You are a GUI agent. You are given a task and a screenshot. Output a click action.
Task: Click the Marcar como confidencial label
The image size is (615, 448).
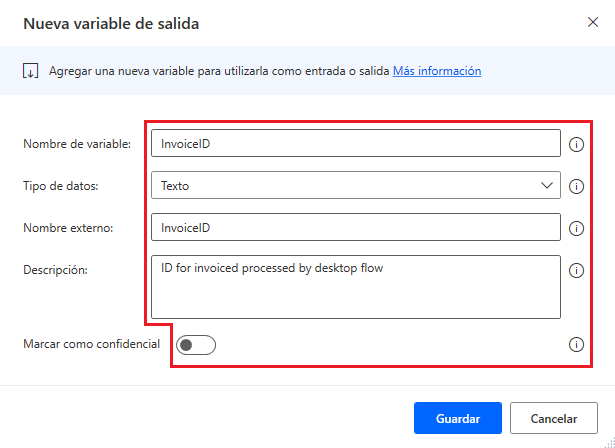coord(91,344)
